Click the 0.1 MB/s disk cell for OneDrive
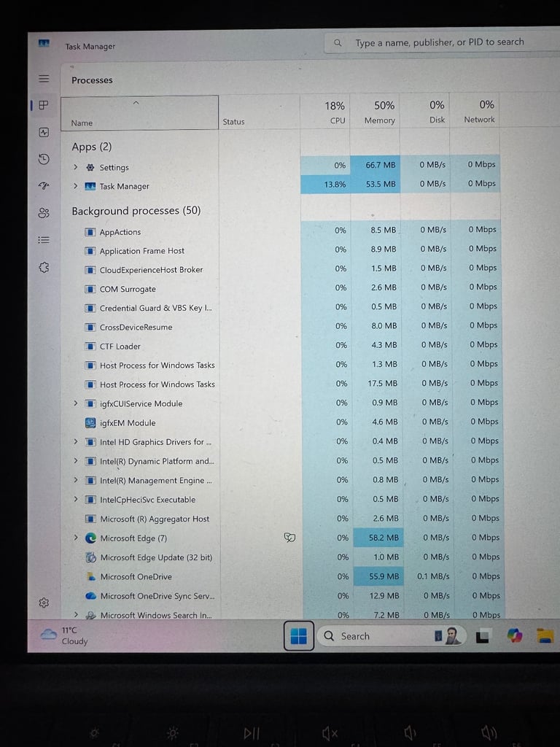This screenshot has height=747, width=560. 429,576
